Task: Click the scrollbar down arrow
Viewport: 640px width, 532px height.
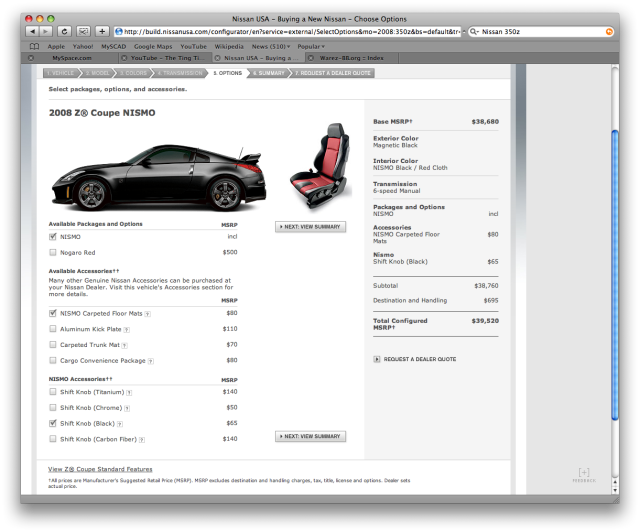Action: (x=615, y=490)
